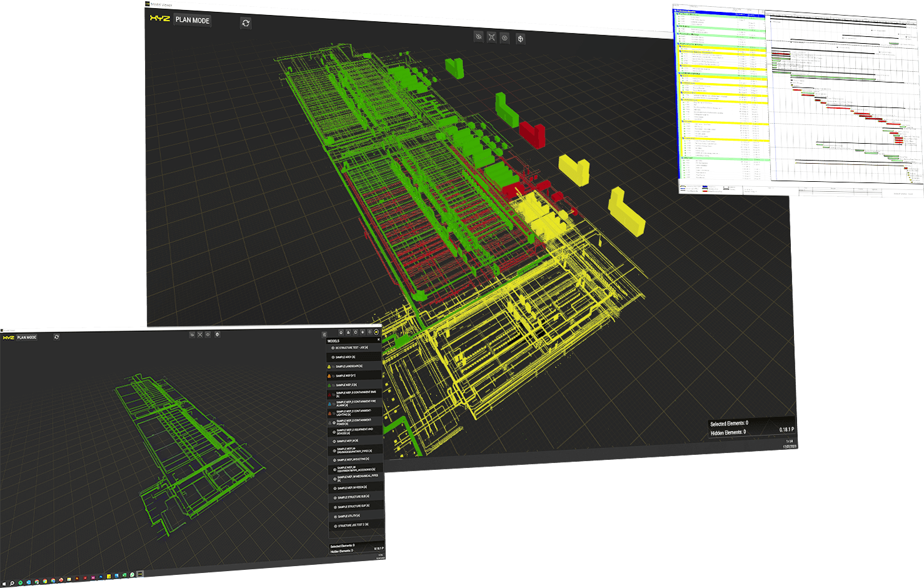
Task: Open the Windows Start menu
Action: [x=4, y=584]
